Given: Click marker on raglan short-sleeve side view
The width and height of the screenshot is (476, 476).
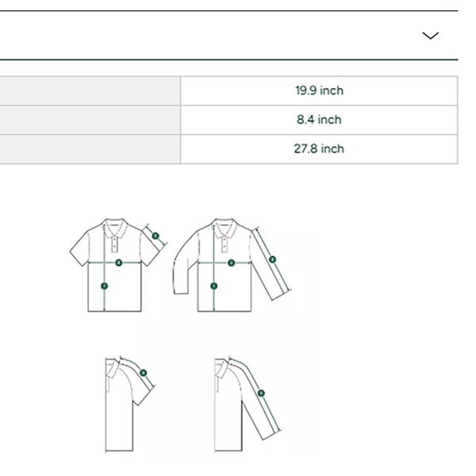Looking at the screenshot, I should 144,373.
